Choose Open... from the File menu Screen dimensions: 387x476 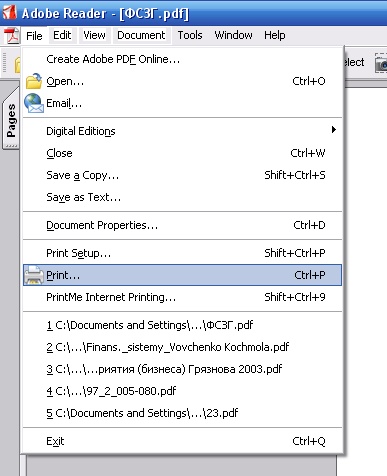tap(183, 81)
